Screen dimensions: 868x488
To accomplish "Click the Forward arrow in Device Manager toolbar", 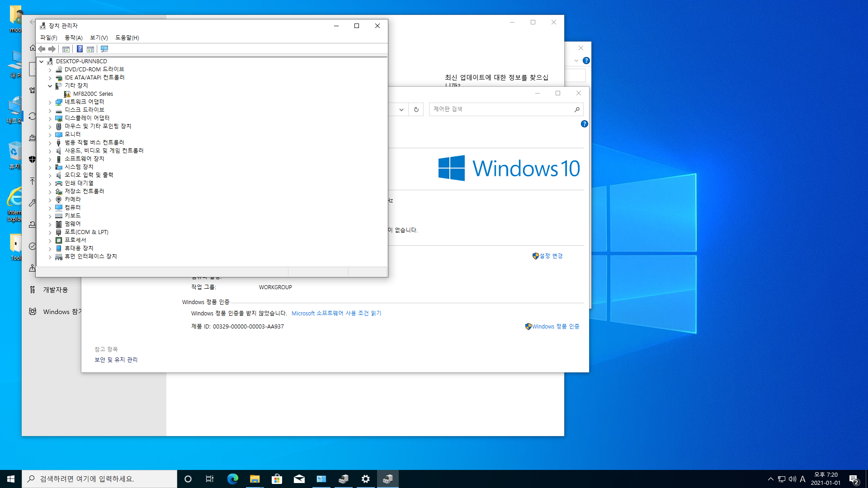I will coord(52,49).
